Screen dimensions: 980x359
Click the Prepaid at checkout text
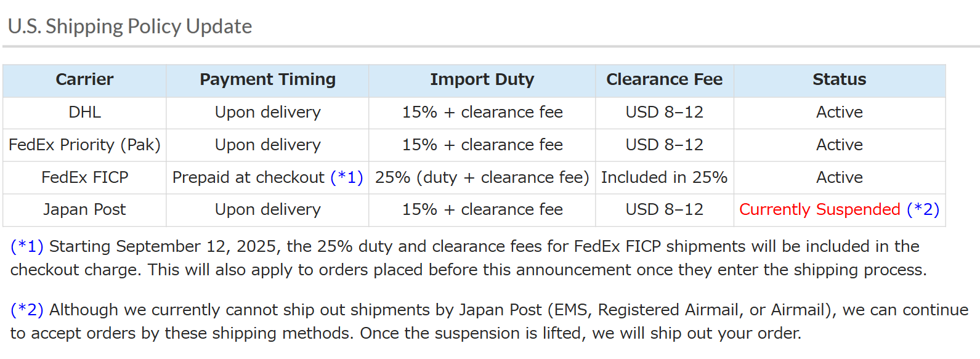pos(248,177)
